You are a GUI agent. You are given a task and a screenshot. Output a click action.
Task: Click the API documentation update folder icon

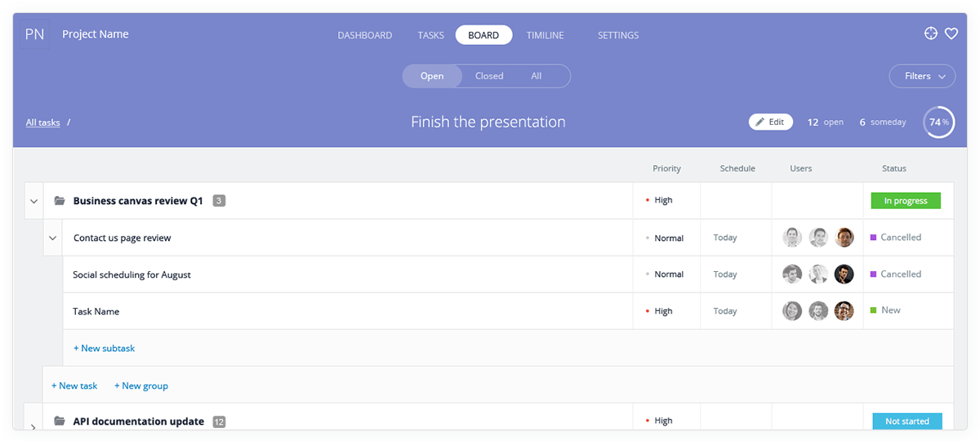[x=60, y=421]
